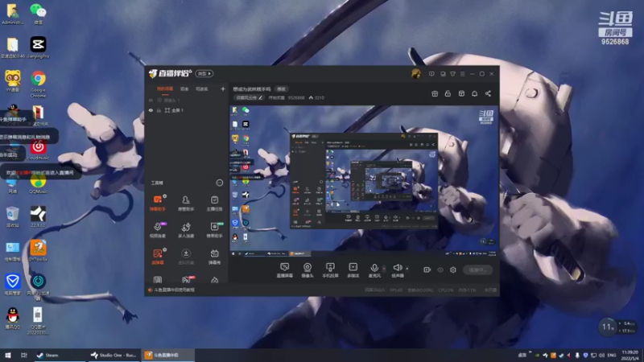Switch to Studio One in the taskbar
This screenshot has width=644, height=362.
pyautogui.click(x=114, y=355)
